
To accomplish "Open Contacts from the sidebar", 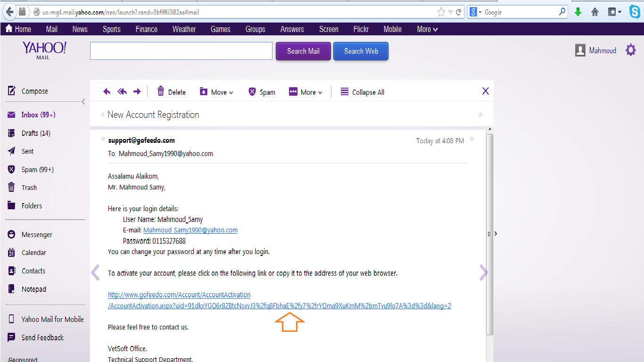I will [x=26, y=271].
